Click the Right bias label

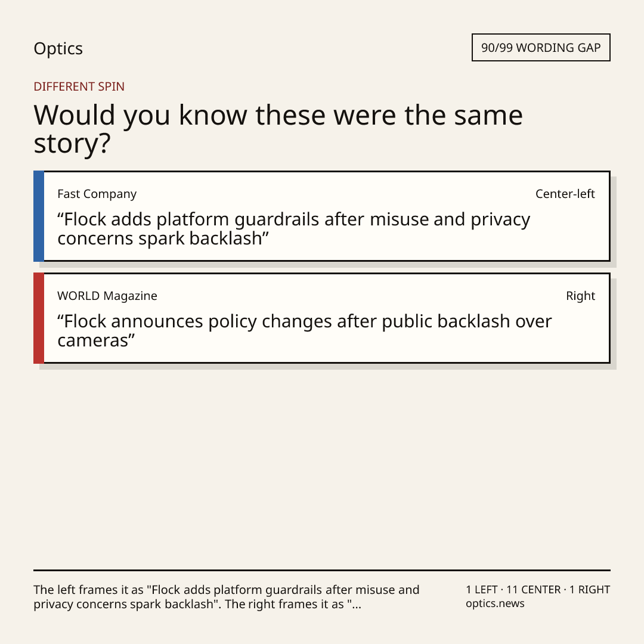click(x=580, y=296)
